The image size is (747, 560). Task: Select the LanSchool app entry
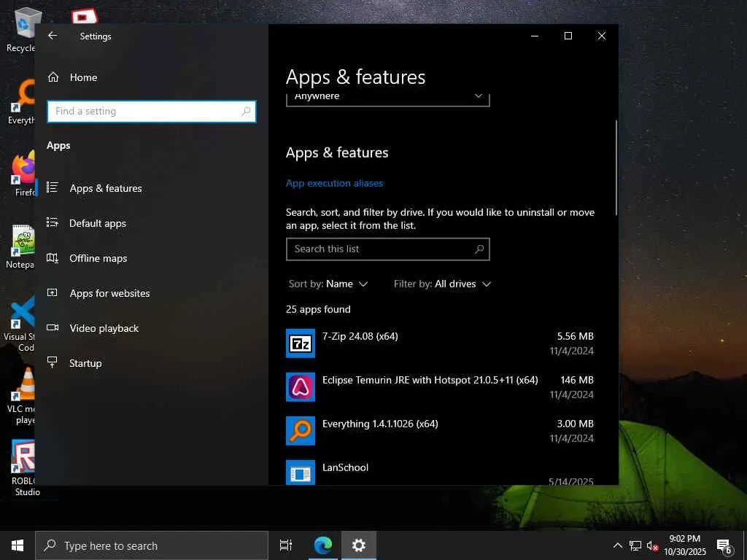(440, 472)
